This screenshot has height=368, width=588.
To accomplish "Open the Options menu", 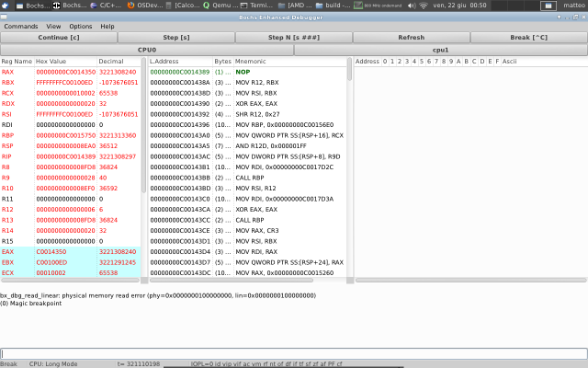I will (x=80, y=27).
